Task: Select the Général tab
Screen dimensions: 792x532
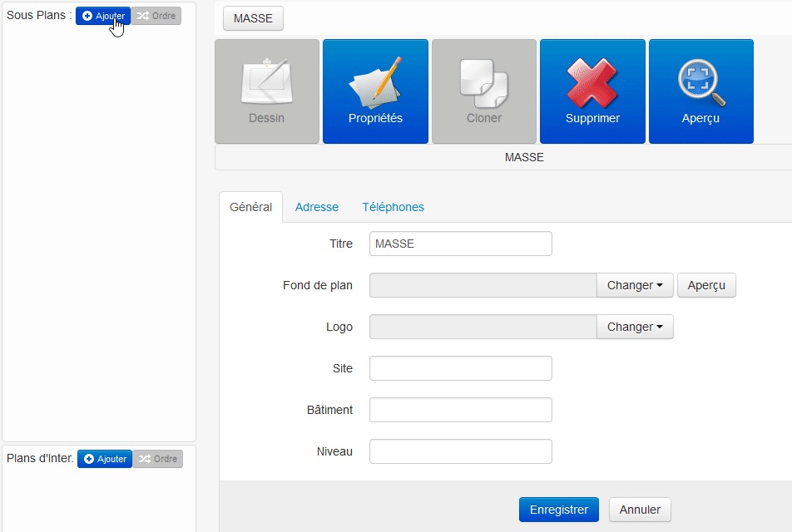Action: pos(250,207)
